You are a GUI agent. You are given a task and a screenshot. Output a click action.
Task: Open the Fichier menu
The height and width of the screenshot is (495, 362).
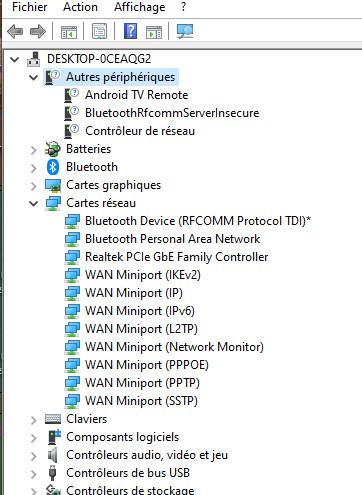tap(30, 7)
